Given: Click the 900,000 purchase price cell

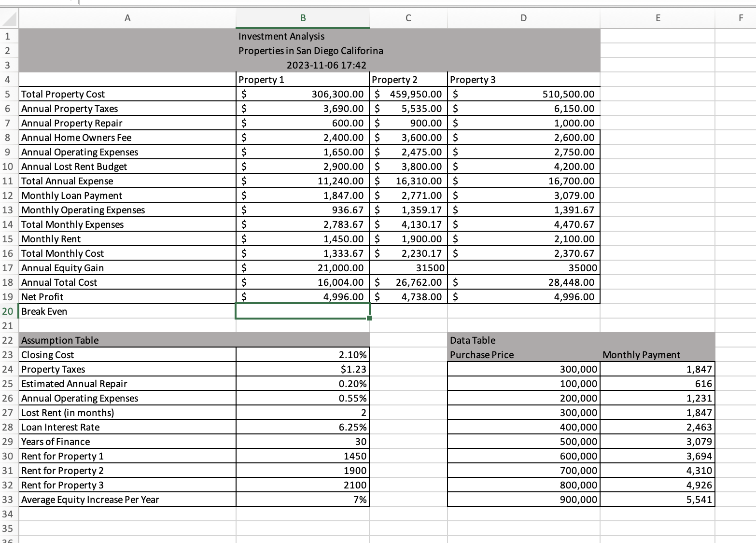Looking at the screenshot, I should pyautogui.click(x=524, y=500).
